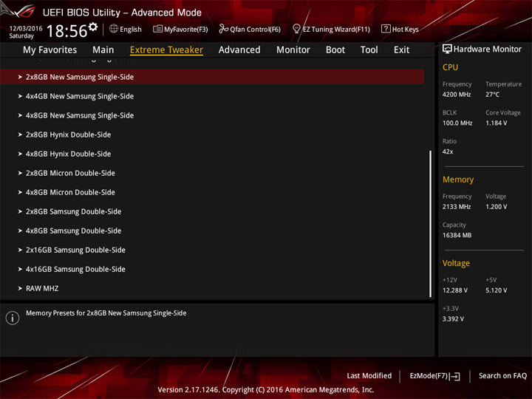The image size is (532, 399).
Task: Click memory voltage value 1.200 V
Action: pyautogui.click(x=496, y=207)
